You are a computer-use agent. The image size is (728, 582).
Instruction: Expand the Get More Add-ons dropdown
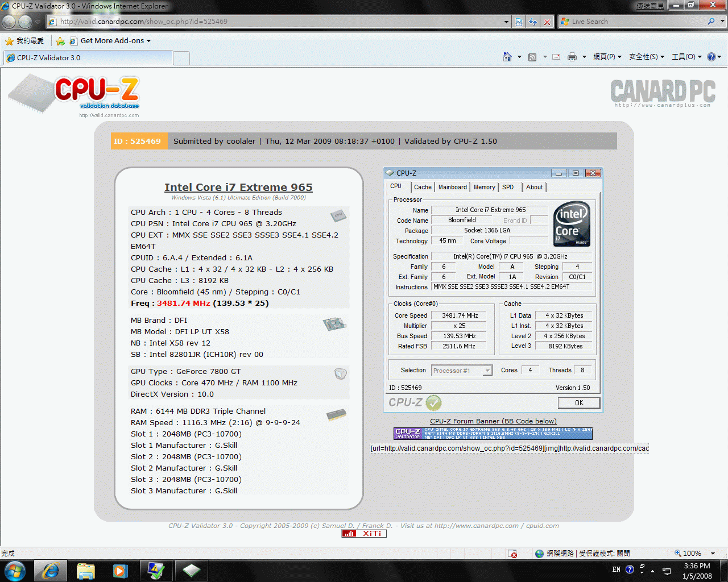point(148,41)
